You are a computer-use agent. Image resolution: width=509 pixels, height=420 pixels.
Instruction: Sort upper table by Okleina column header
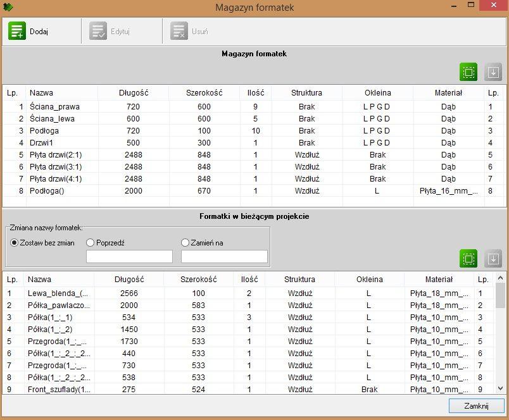378,93
